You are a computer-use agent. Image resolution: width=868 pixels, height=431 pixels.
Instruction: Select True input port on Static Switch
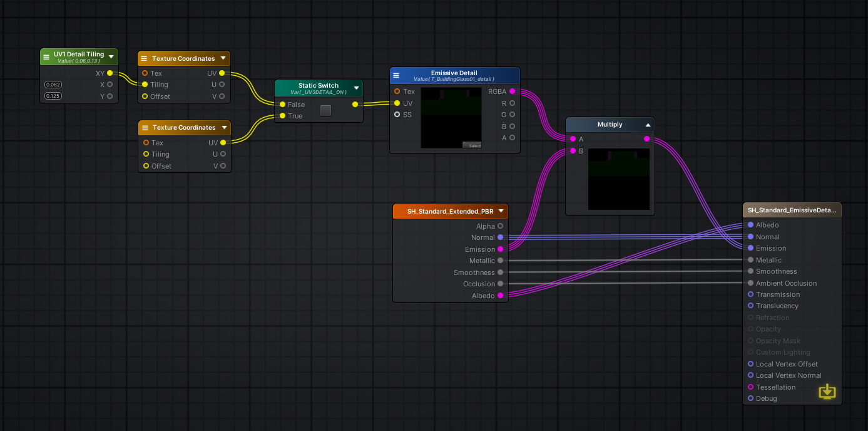[282, 116]
